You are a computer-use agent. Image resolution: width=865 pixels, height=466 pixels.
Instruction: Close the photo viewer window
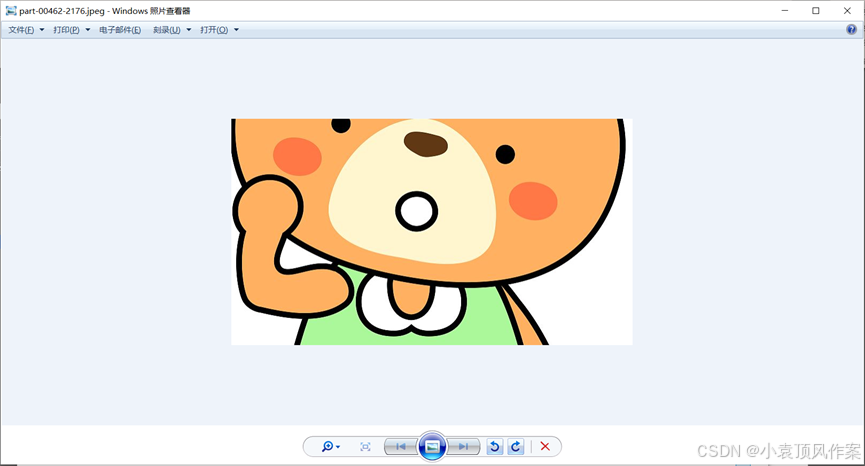(x=847, y=10)
